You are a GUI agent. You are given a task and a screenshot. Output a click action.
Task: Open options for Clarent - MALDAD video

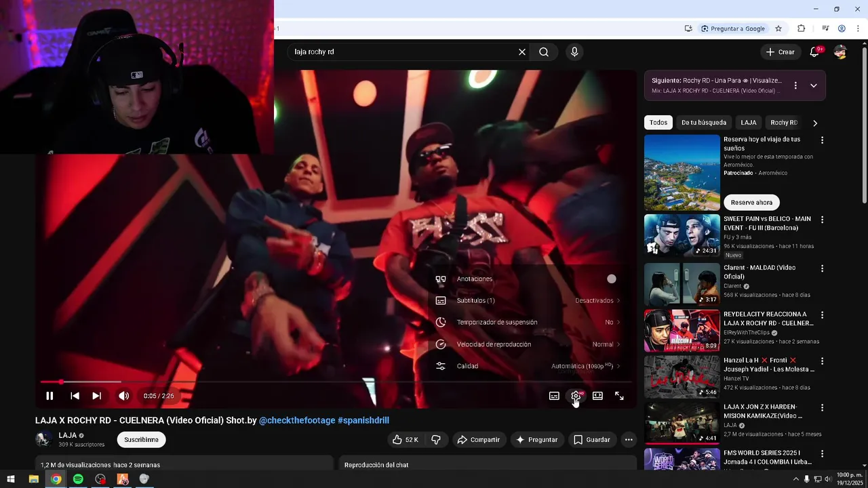click(x=822, y=268)
